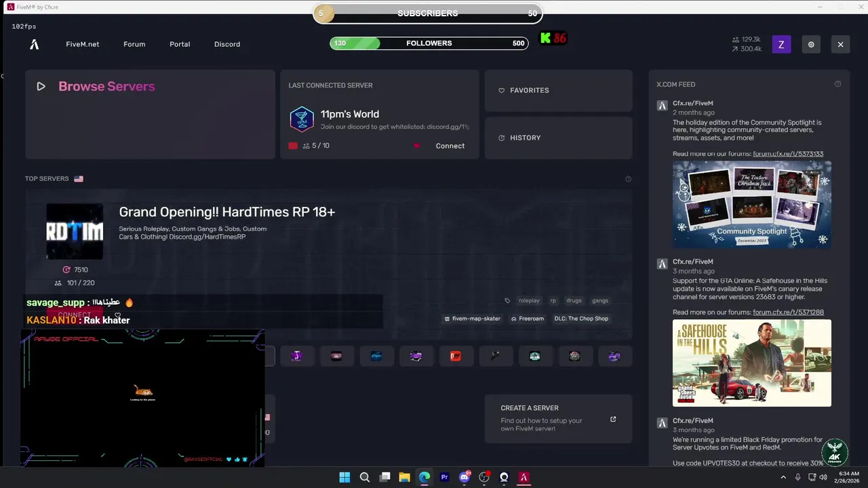This screenshot has width=868, height=488.
Task: Open the taskbar clock and date
Action: [x=849, y=477]
